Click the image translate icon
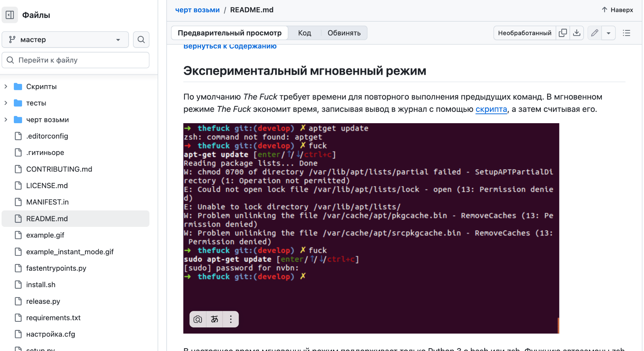 214,319
